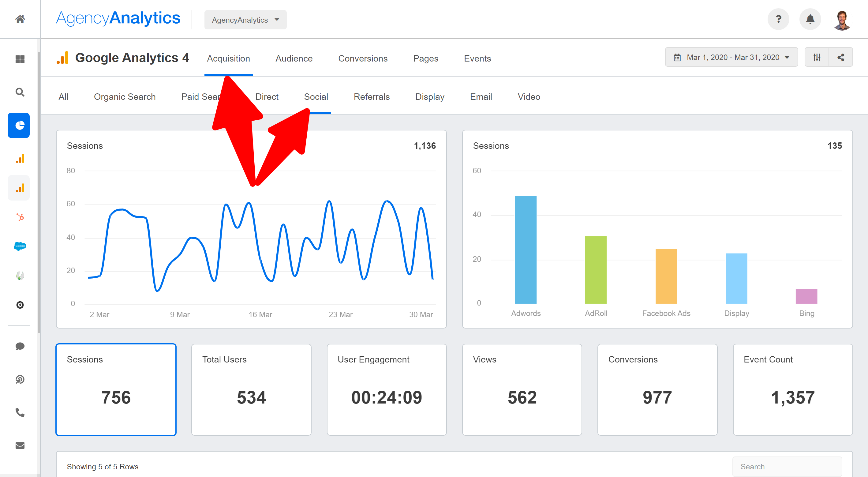Click the Organic Search filter button
This screenshot has width=868, height=477.
(x=125, y=97)
